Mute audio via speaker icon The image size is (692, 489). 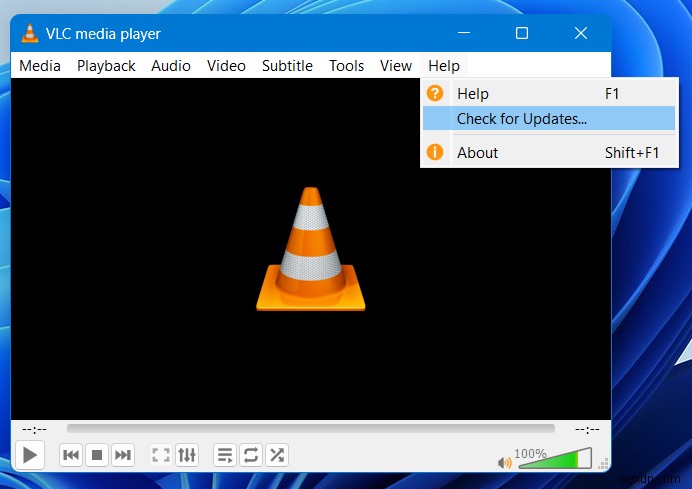click(x=504, y=463)
